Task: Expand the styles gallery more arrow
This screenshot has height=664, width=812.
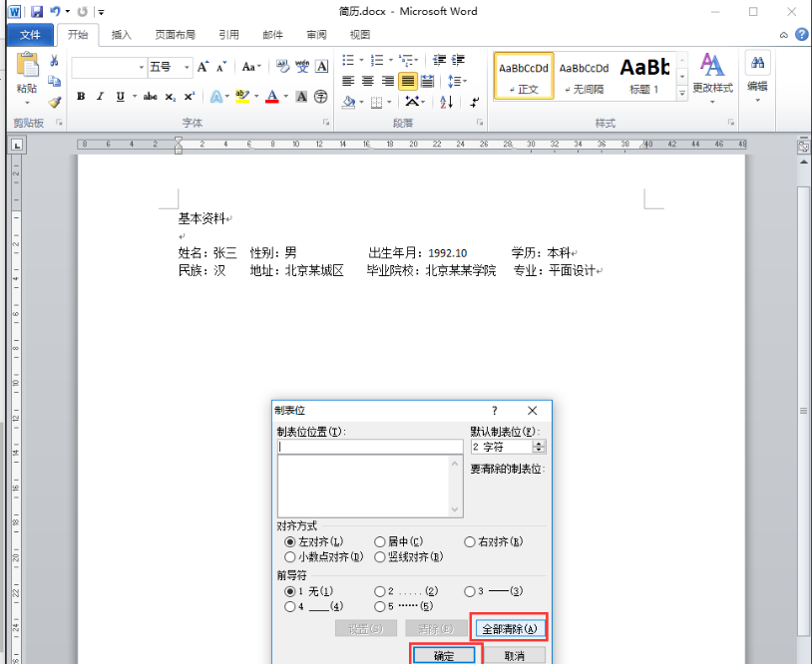Action: pos(682,93)
